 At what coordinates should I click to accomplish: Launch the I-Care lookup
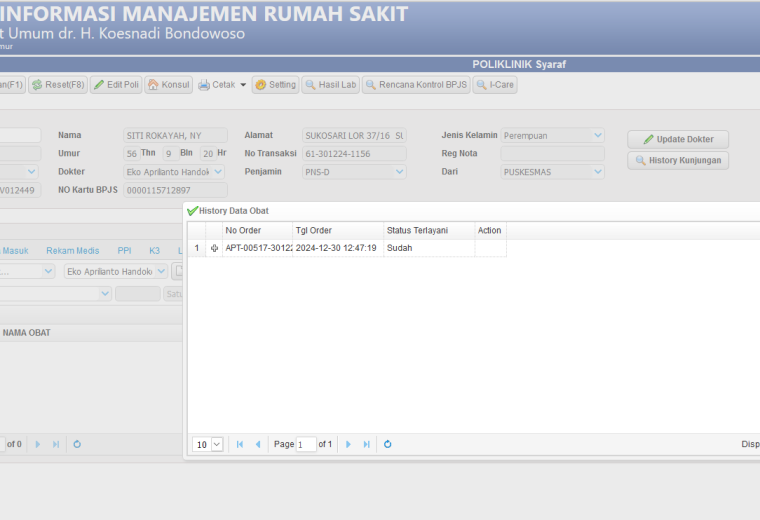pos(495,85)
